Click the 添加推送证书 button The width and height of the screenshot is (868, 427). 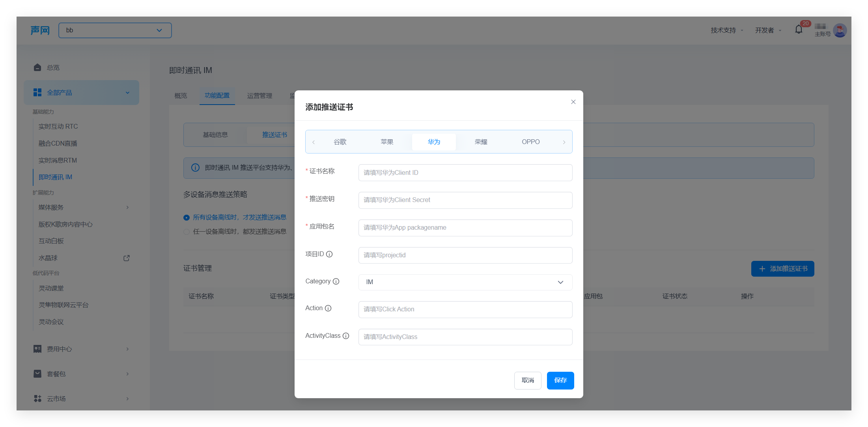[x=782, y=269]
